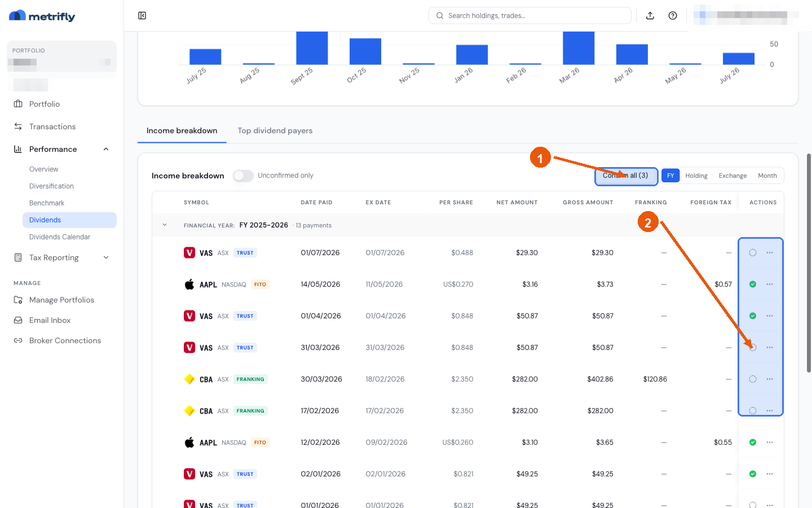Click the search magnifier icon
Viewport: 812px width, 508px height.
(440, 16)
